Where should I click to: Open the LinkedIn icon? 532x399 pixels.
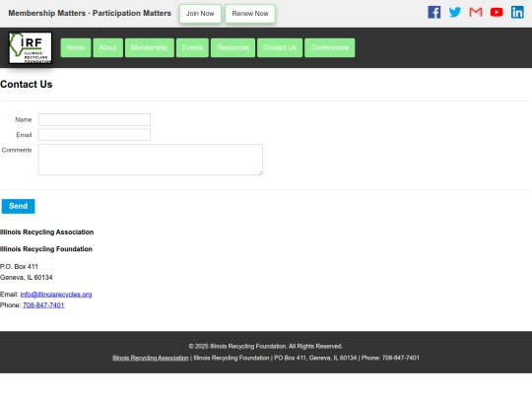click(517, 12)
